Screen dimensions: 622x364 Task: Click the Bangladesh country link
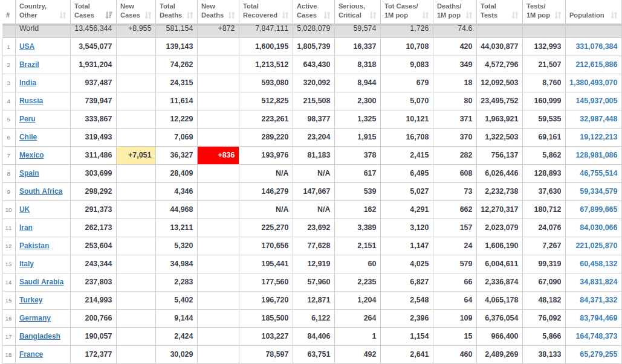pos(40,336)
